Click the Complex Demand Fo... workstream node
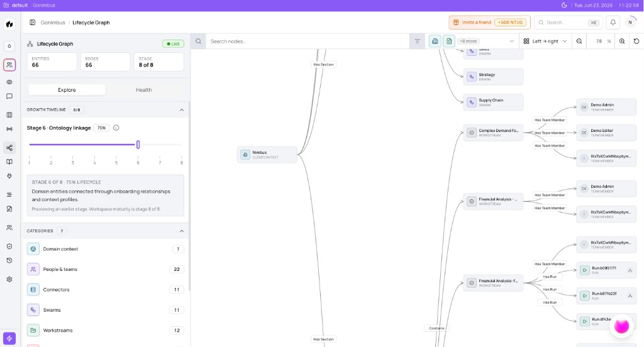 pos(493,133)
